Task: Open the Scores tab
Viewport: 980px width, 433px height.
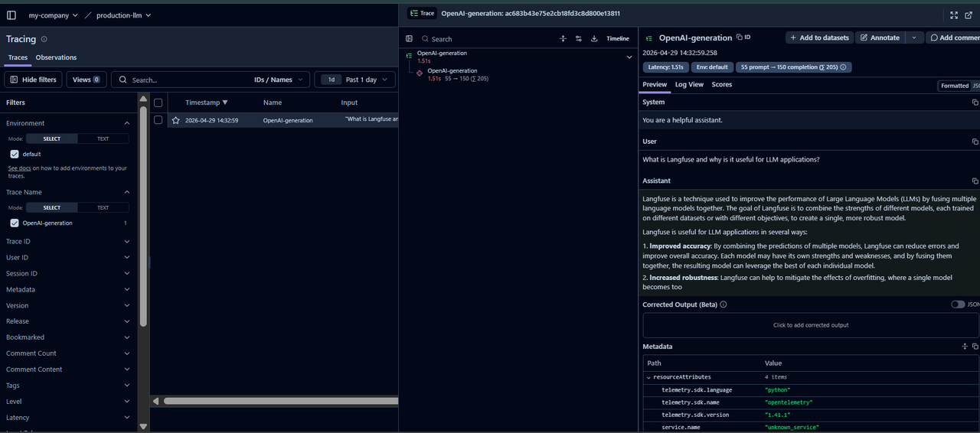Action: tap(722, 85)
